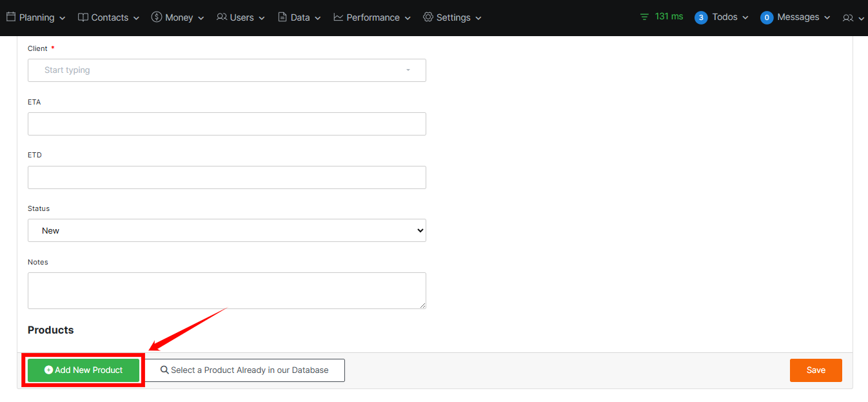The width and height of the screenshot is (868, 402).
Task: Click the Contacts book icon
Action: (x=83, y=17)
